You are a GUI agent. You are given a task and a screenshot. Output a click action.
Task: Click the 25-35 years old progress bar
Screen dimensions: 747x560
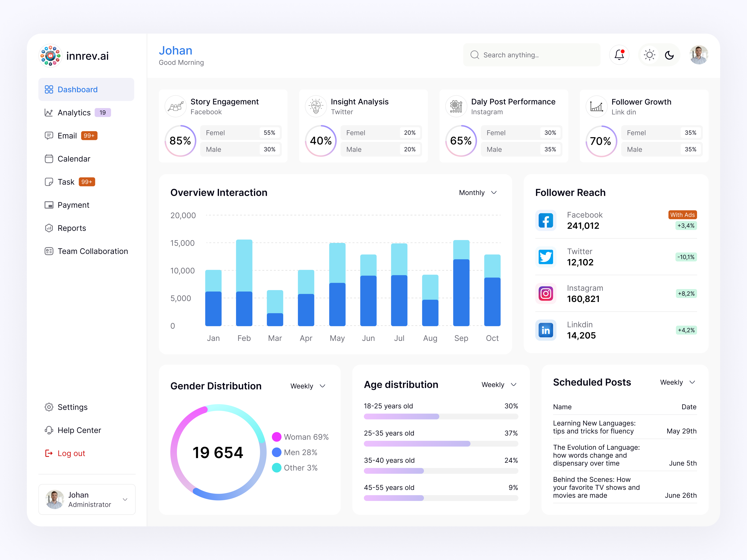coord(441,444)
